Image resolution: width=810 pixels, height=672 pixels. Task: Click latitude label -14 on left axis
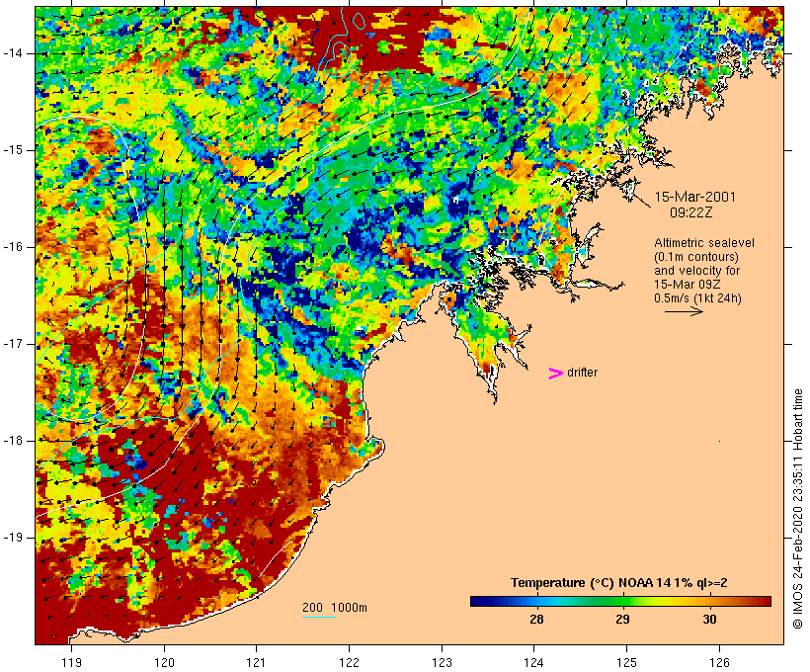pos(13,53)
